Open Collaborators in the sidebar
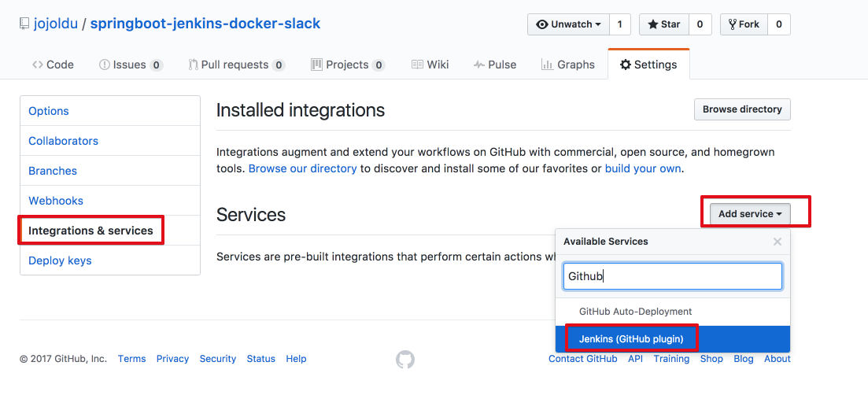868x399 pixels. pyautogui.click(x=110, y=141)
